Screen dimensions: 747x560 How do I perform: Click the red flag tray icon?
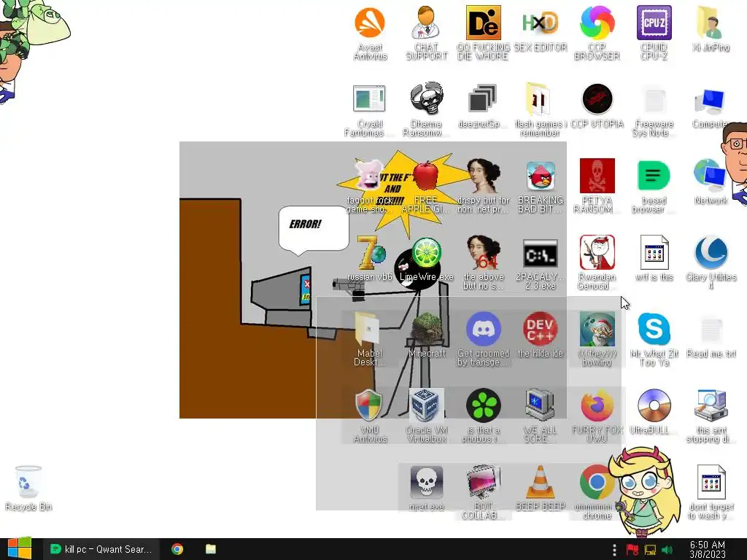[x=632, y=550]
